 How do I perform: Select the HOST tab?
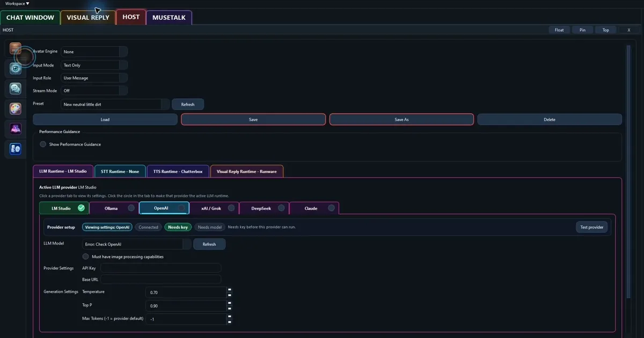[x=131, y=17]
